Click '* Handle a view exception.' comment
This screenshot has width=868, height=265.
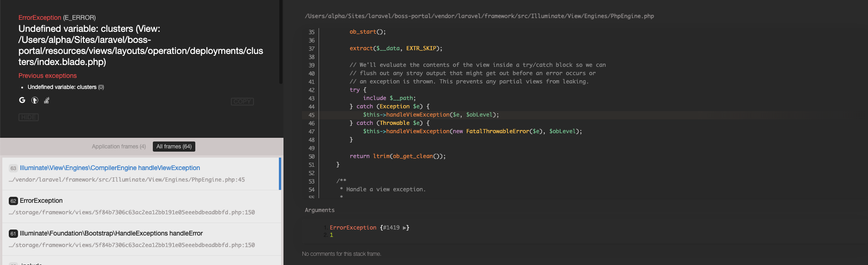point(383,189)
